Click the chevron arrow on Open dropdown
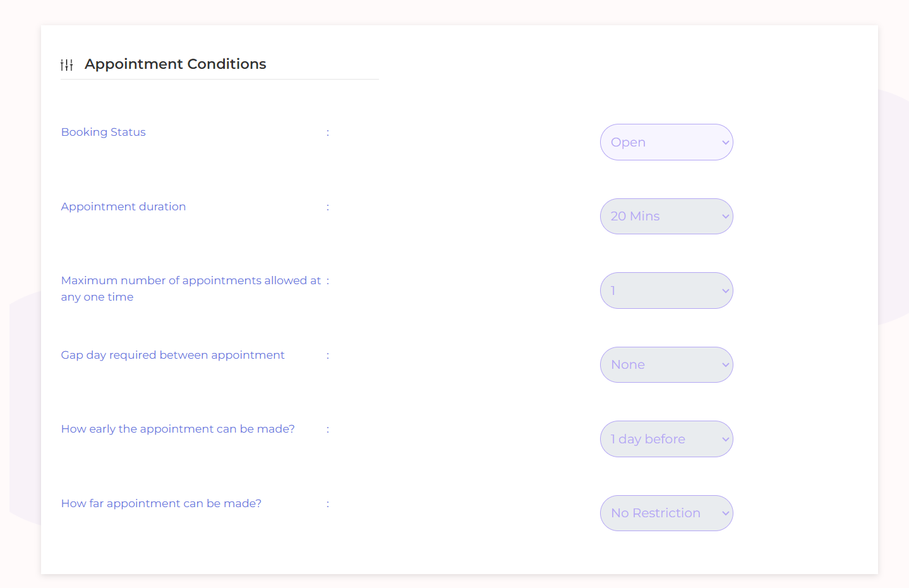This screenshot has height=588, width=909. point(725,143)
